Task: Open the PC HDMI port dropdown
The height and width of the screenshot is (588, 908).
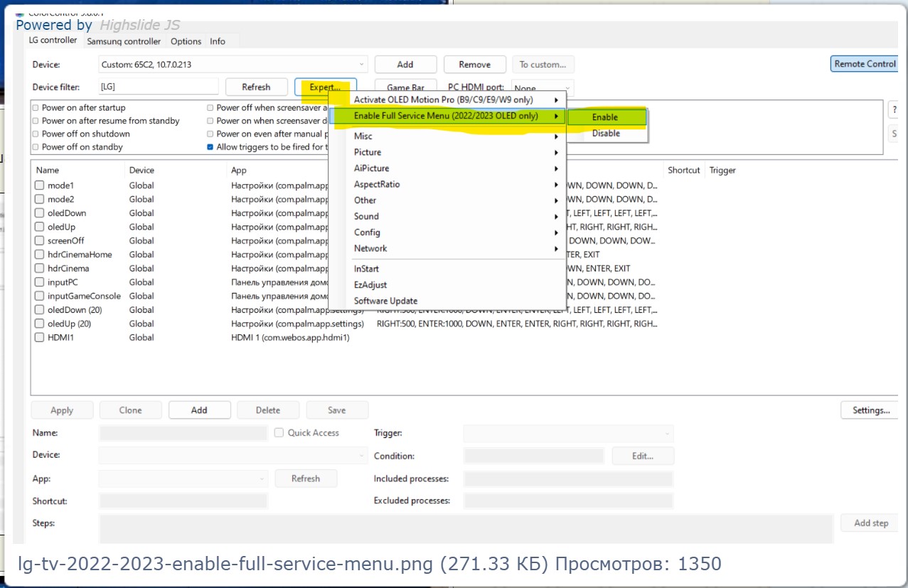Action: point(542,88)
